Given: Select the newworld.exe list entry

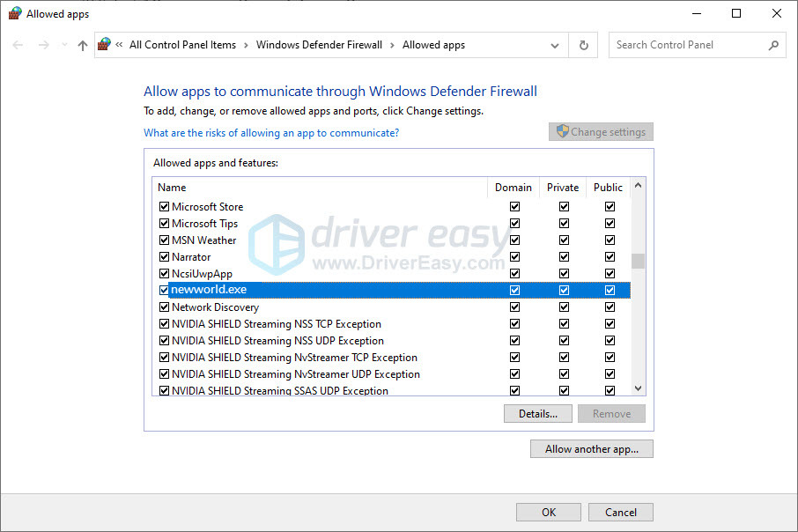Looking at the screenshot, I should tap(391, 290).
